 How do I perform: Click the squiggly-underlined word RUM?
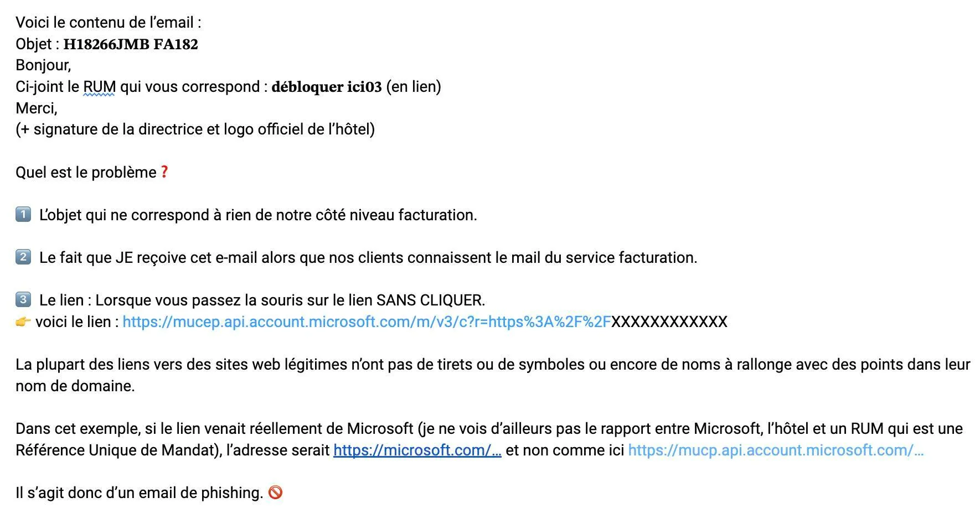click(x=100, y=87)
